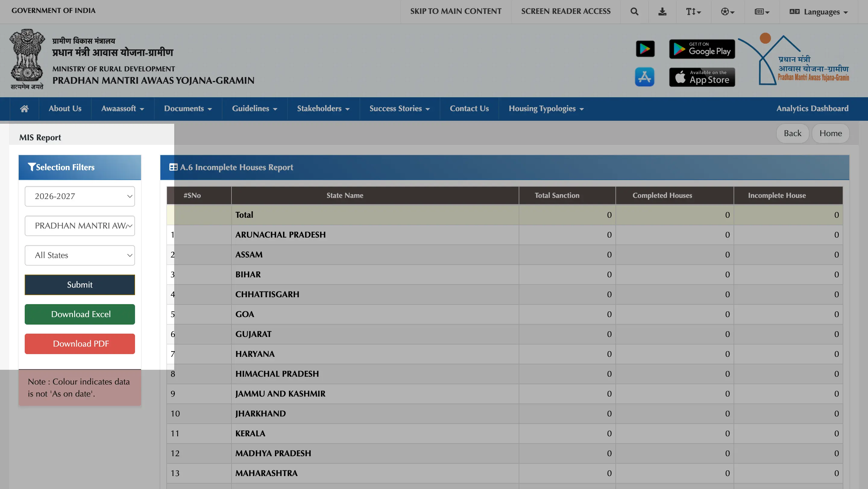Open the Contact Us page
This screenshot has width=868, height=489.
click(x=469, y=109)
